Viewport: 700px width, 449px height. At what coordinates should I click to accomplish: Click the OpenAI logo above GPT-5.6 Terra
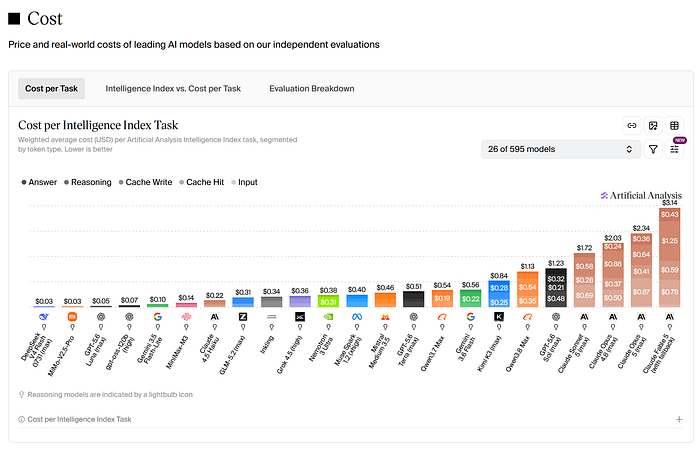click(x=414, y=317)
